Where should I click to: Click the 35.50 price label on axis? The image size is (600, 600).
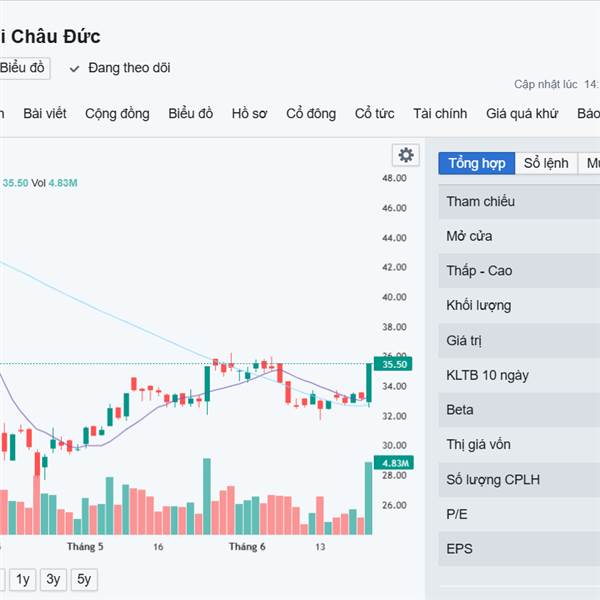[x=393, y=364]
